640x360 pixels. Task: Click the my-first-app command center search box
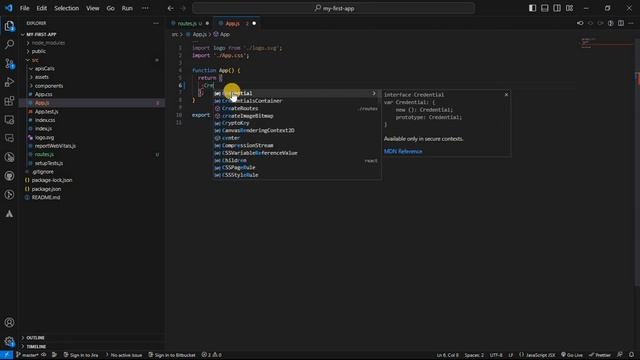coord(333,8)
